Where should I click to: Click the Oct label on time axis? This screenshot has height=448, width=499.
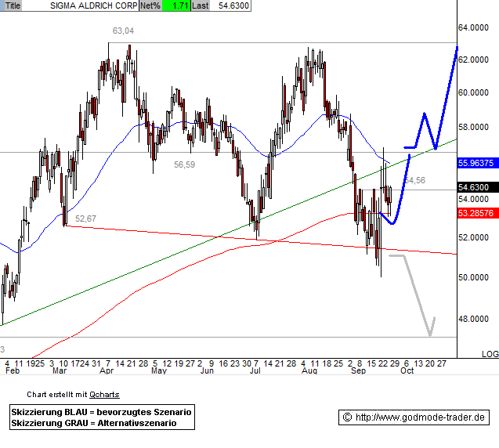pyautogui.click(x=407, y=374)
